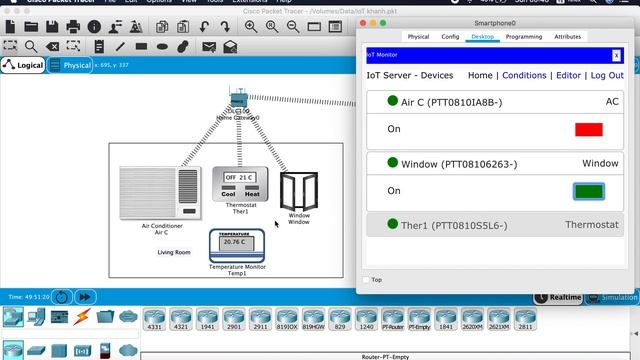The width and height of the screenshot is (640, 360).
Task: Pick the PT-Router model
Action: coord(393,319)
